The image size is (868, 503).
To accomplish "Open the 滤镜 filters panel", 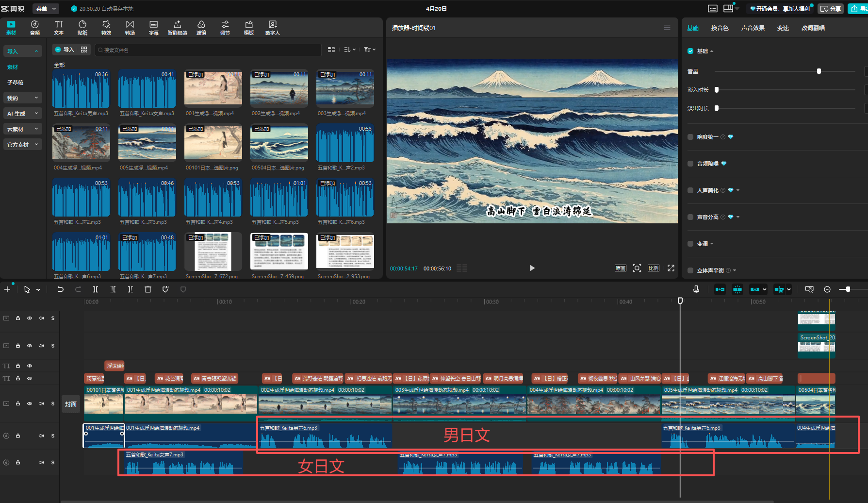I will pos(201,27).
